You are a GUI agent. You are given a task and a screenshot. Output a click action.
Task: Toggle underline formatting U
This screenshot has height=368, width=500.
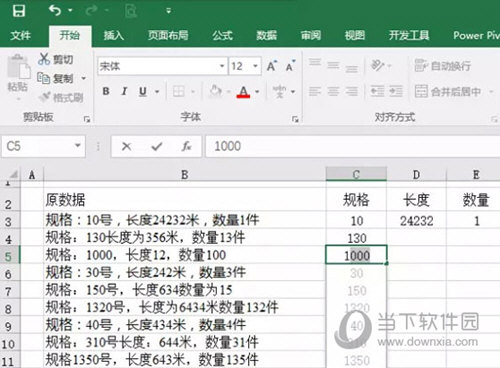tap(143, 91)
